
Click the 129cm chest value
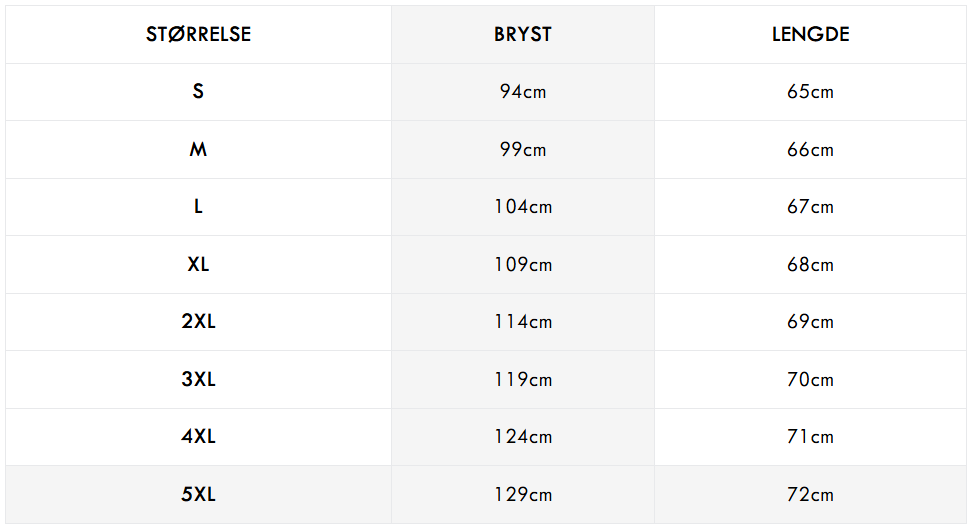pos(523,494)
